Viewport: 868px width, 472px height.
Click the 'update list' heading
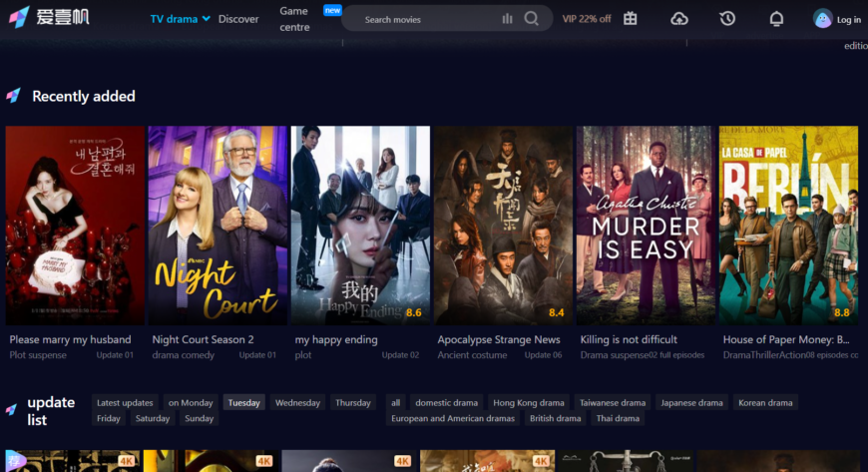coord(51,411)
